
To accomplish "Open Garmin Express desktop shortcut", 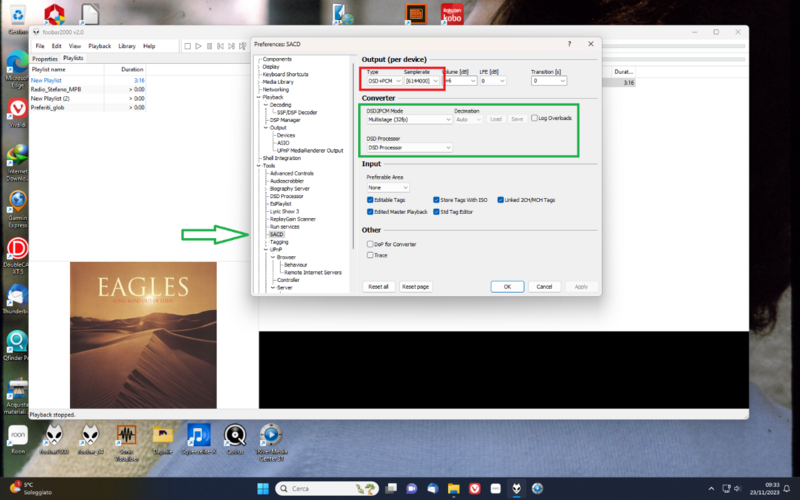I will [17, 209].
